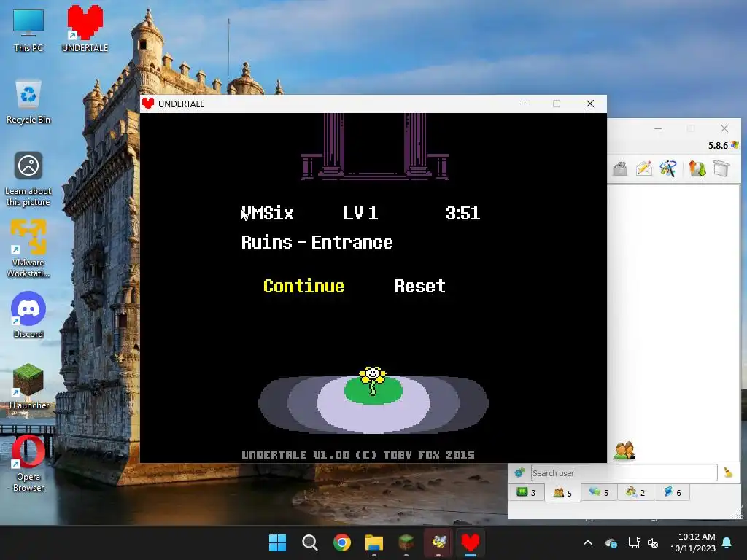Open File Explorer from the taskbar
The width and height of the screenshot is (747, 560).
pos(374,542)
